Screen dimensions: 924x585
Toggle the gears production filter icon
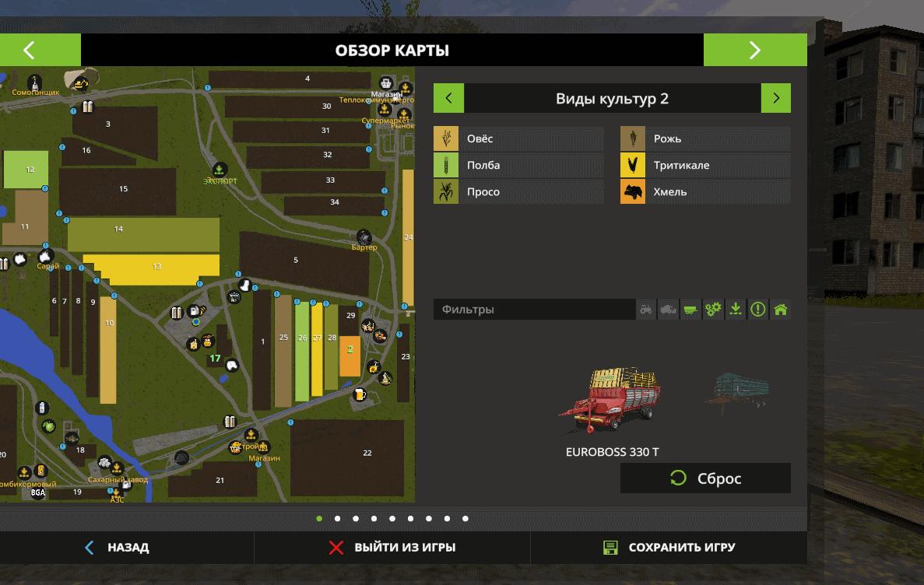(713, 310)
